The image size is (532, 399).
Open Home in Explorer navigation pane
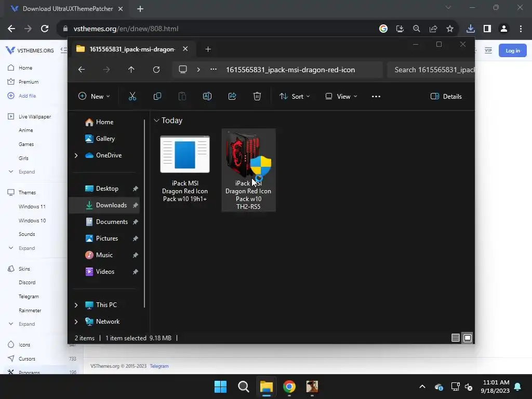99,122
